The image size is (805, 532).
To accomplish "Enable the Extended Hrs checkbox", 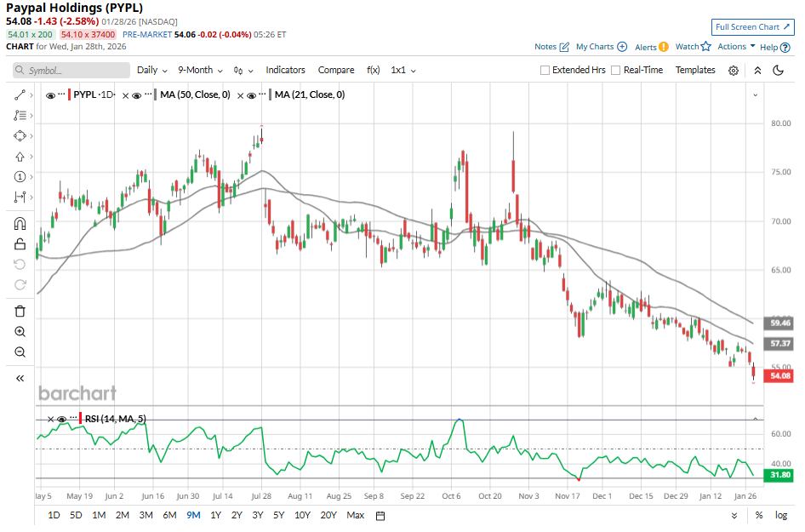I will (545, 71).
